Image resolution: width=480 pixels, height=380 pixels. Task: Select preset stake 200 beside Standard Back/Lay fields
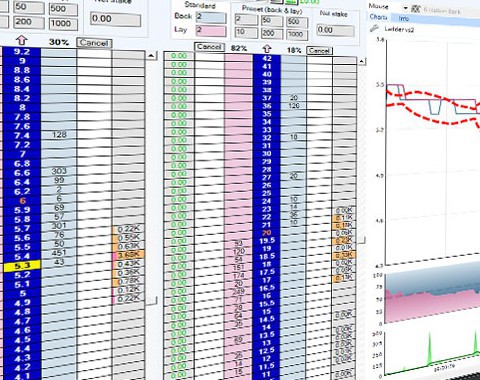272,34
